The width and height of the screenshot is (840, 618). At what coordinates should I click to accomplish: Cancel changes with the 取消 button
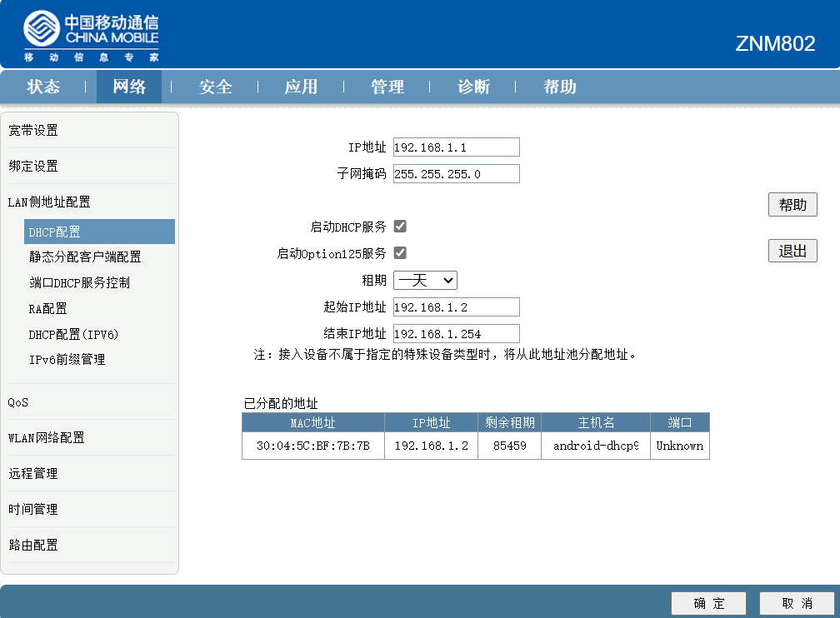(797, 603)
